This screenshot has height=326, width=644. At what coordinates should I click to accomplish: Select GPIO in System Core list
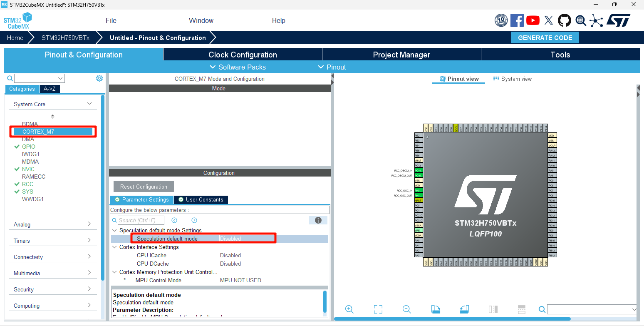tap(29, 147)
